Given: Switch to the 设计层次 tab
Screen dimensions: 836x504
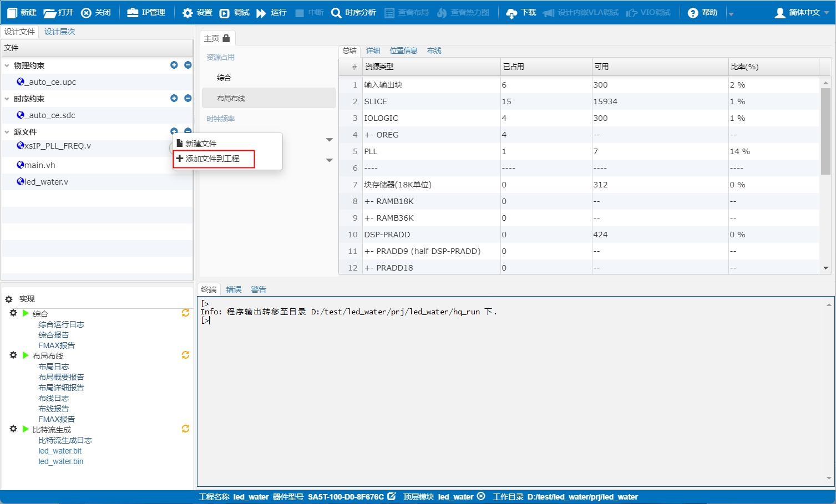Looking at the screenshot, I should point(59,32).
